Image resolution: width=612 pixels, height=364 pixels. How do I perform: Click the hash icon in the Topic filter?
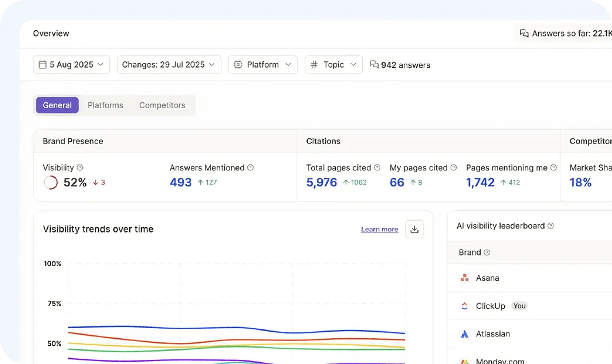[313, 64]
